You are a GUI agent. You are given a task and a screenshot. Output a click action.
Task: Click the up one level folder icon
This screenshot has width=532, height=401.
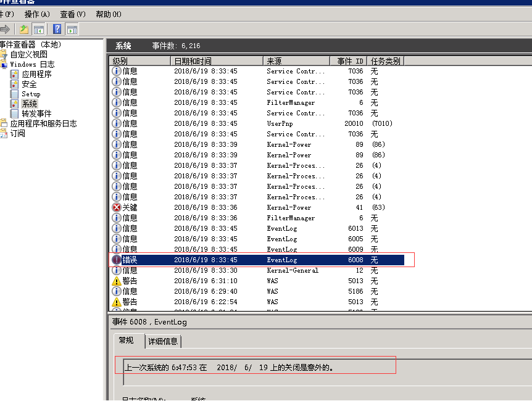tap(24, 29)
